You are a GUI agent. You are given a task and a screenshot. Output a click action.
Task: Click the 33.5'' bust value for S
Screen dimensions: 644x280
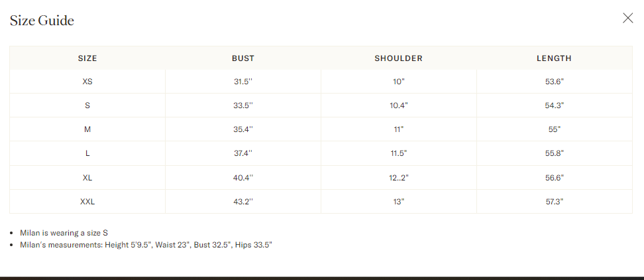(243, 105)
